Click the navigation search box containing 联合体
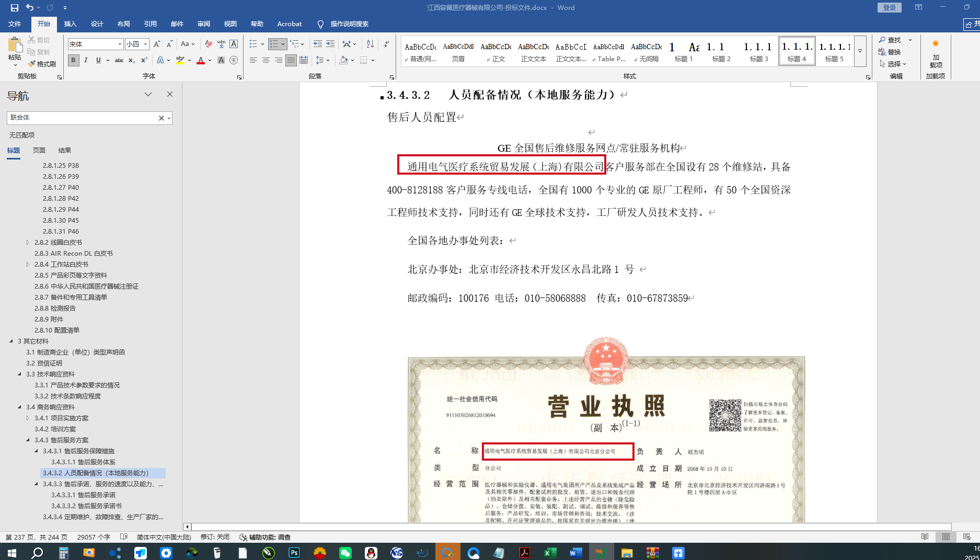The width and height of the screenshot is (980, 560). (83, 118)
